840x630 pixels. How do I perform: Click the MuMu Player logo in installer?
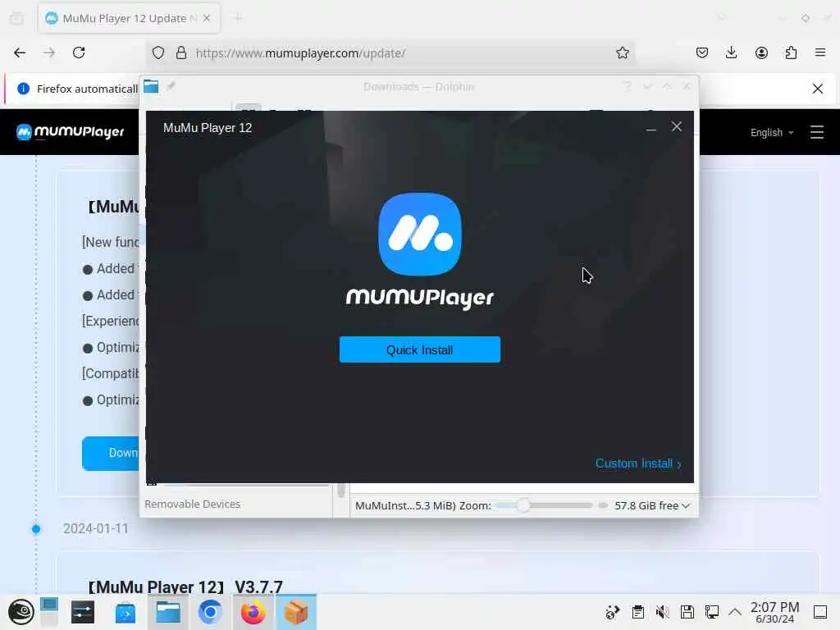coord(419,234)
